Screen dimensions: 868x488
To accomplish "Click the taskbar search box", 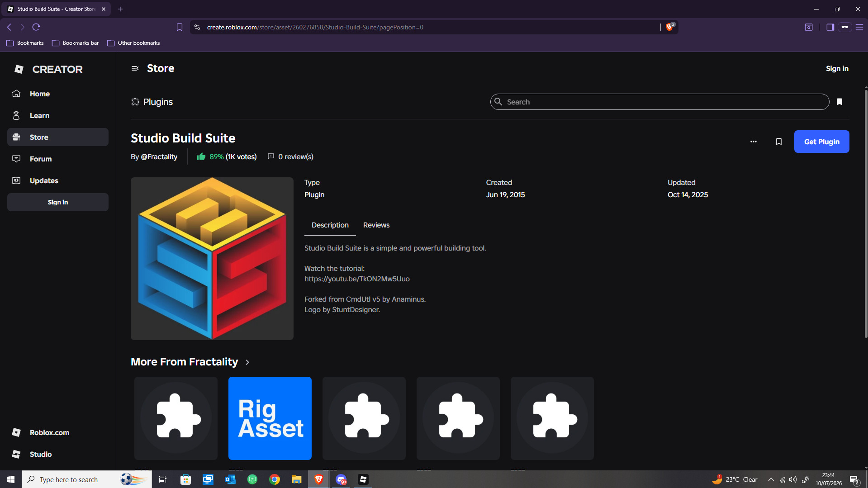I will tap(87, 479).
